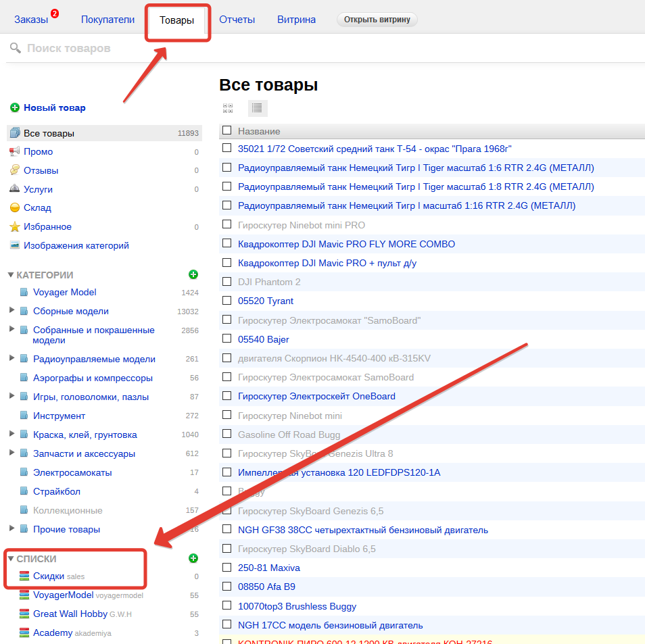The image size is (645, 644).
Task: Switch to the Отчеты tab
Action: (237, 20)
